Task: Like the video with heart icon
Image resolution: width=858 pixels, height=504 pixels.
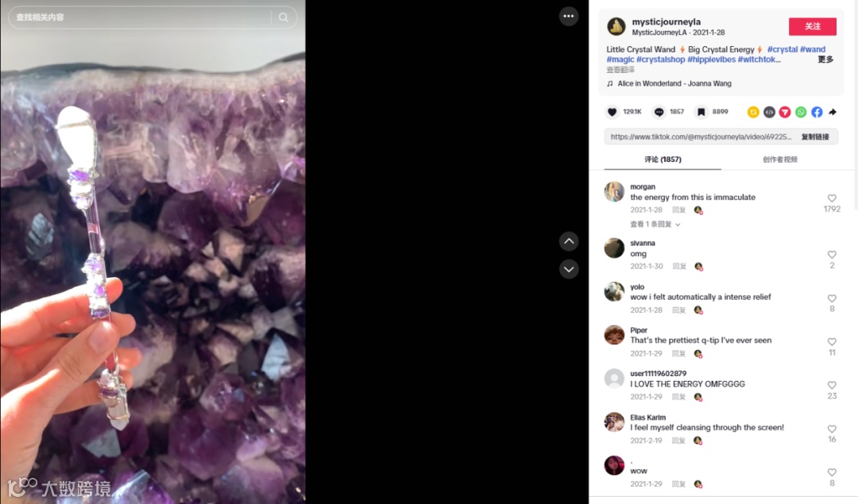Action: 612,112
